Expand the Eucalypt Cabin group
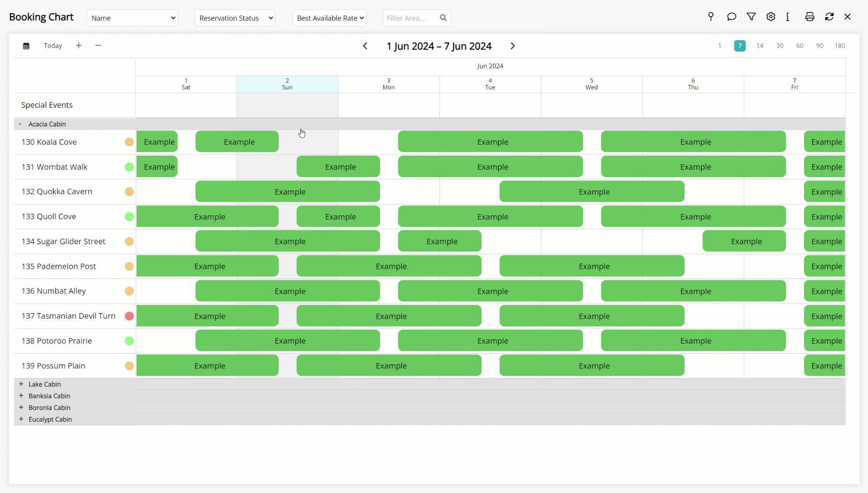The width and height of the screenshot is (868, 493). [21, 419]
